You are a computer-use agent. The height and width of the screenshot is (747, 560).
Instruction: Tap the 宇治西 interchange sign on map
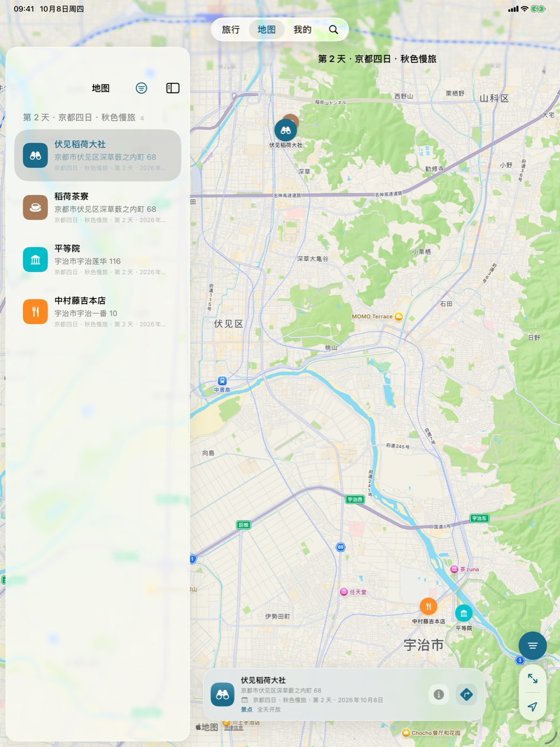(355, 499)
